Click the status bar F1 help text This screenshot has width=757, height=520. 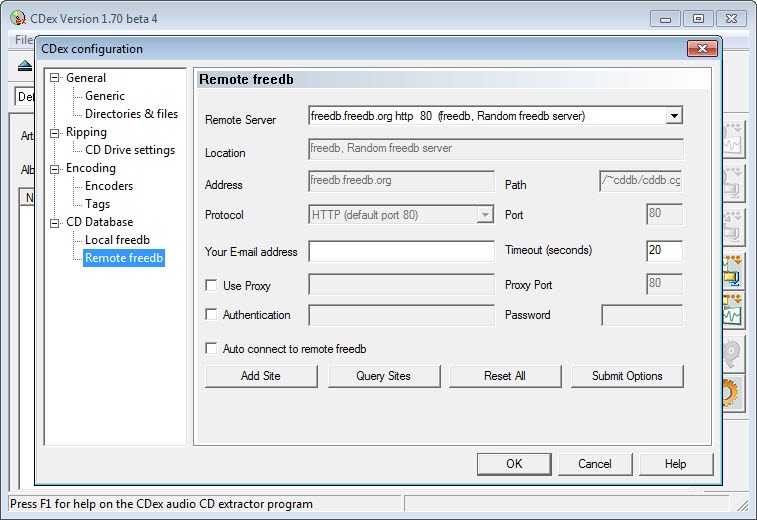point(161,504)
